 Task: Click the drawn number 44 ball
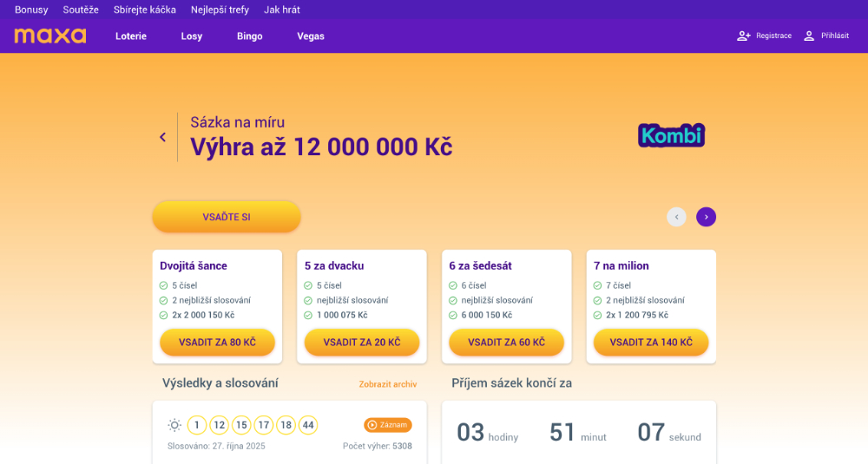[308, 425]
